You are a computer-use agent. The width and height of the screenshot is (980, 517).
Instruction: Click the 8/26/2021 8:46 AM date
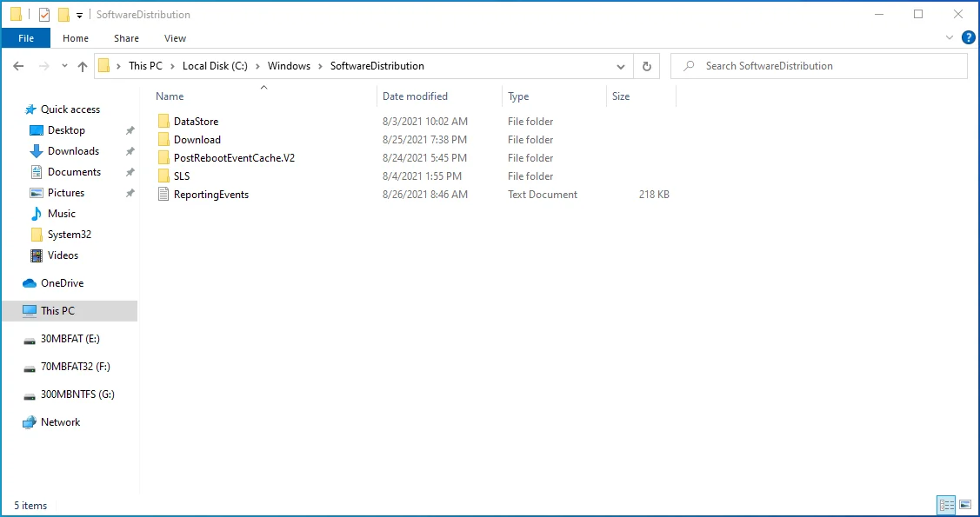tap(425, 194)
